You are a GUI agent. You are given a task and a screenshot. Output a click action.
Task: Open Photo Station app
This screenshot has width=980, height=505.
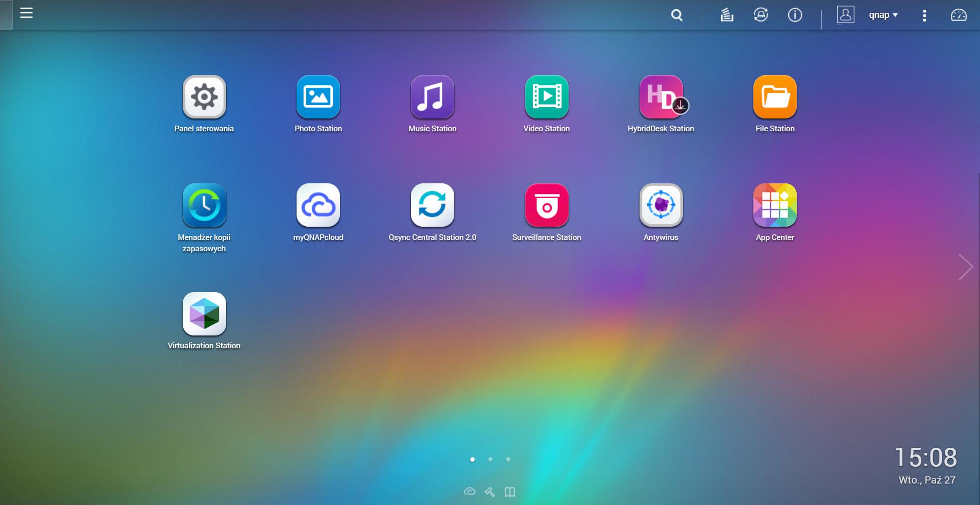pyautogui.click(x=318, y=97)
